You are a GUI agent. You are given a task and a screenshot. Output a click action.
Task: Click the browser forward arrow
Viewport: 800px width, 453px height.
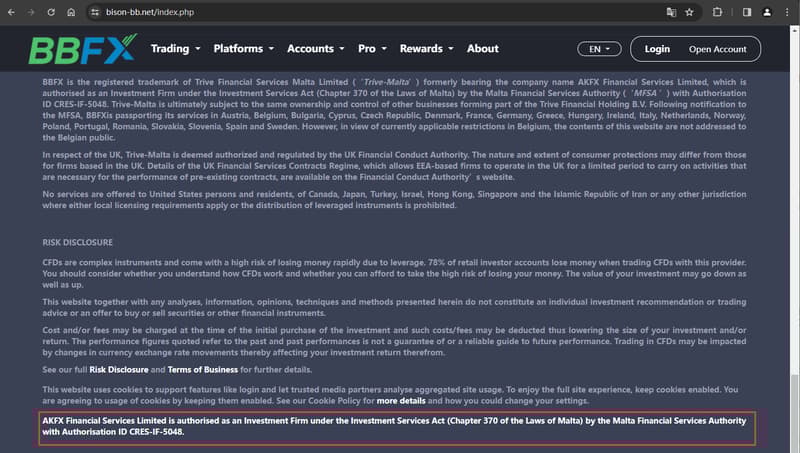31,12
